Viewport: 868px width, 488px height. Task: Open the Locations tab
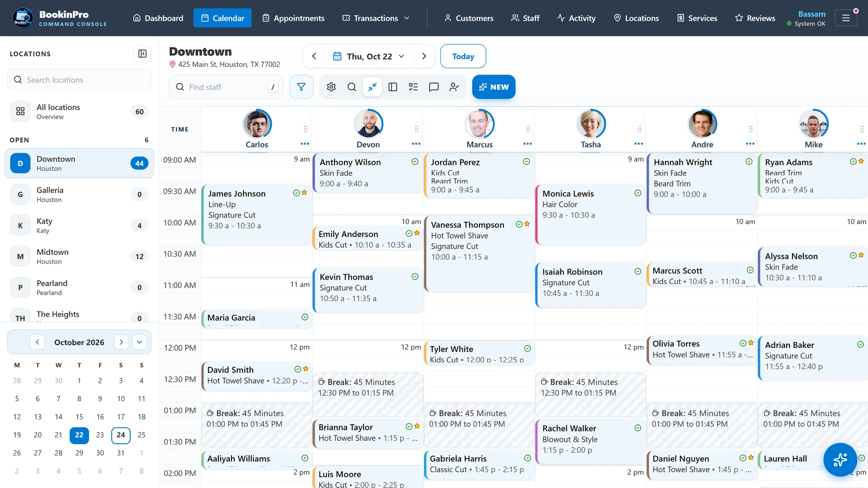(x=637, y=18)
